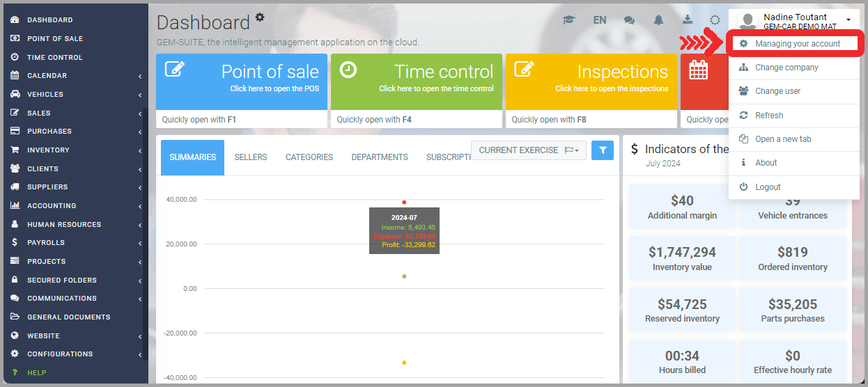Open the chat messages icon

pyautogui.click(x=629, y=20)
